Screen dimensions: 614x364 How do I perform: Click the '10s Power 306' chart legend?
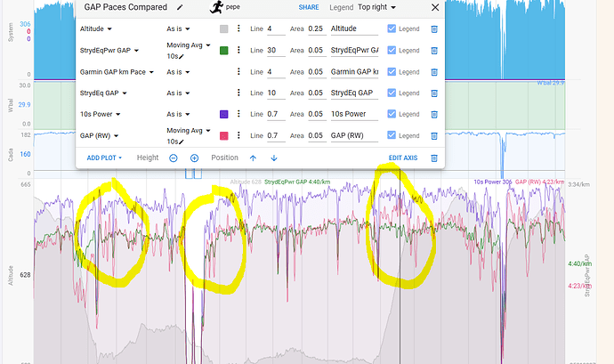[493, 182]
